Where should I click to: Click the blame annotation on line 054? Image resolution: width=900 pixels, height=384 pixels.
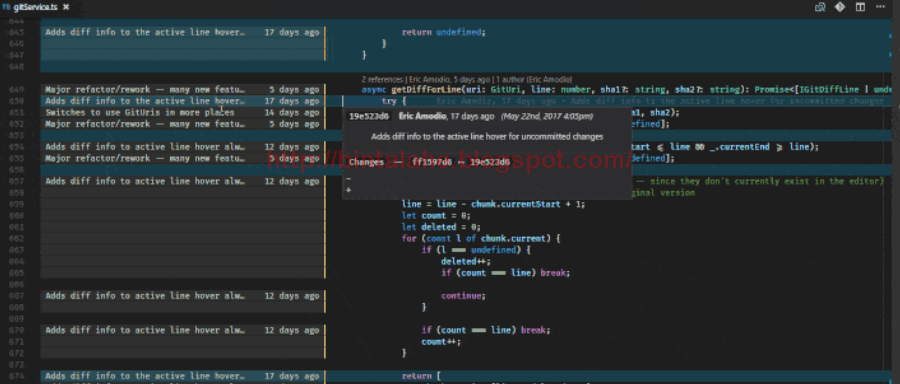pyautogui.click(x=183, y=147)
